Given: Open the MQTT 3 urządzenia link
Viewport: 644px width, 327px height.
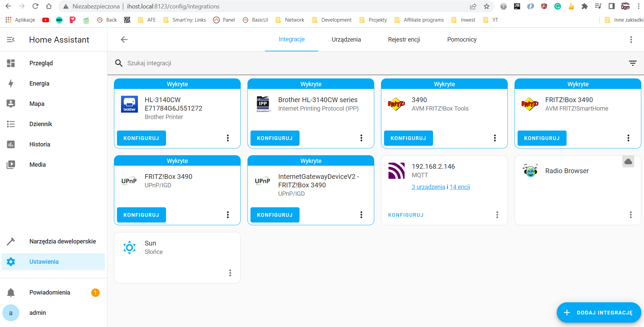Looking at the screenshot, I should (x=428, y=187).
